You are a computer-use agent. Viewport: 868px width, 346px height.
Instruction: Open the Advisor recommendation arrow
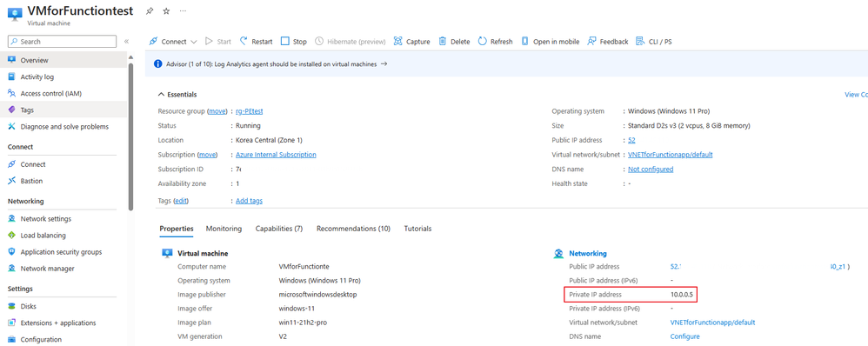pyautogui.click(x=384, y=64)
